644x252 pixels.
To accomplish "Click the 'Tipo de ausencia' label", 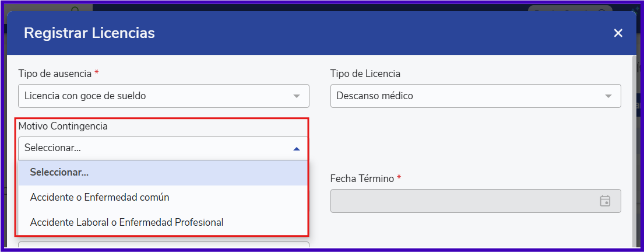I will pyautogui.click(x=55, y=73).
